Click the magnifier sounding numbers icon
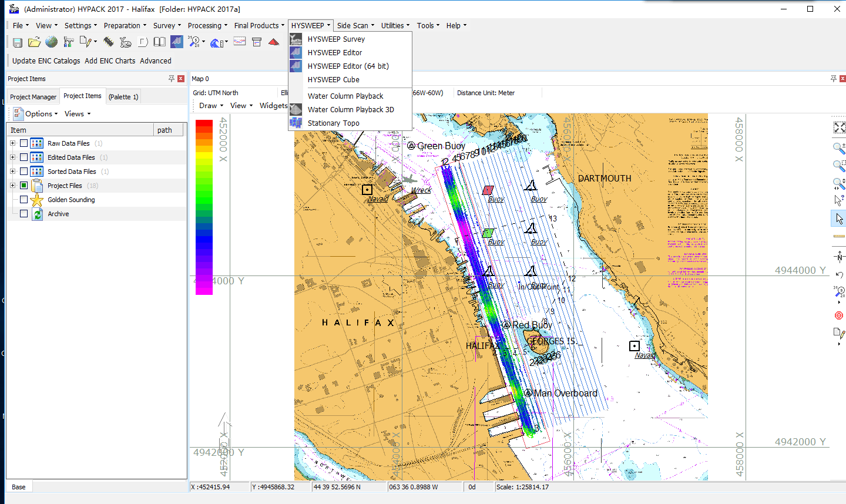The height and width of the screenshot is (504, 846). tap(194, 42)
